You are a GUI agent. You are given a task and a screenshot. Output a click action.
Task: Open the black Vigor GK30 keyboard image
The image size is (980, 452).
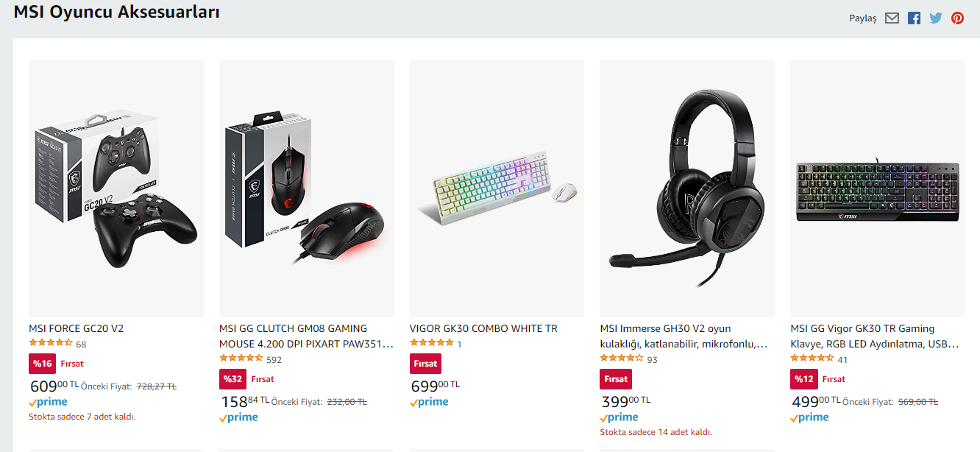[x=877, y=188]
